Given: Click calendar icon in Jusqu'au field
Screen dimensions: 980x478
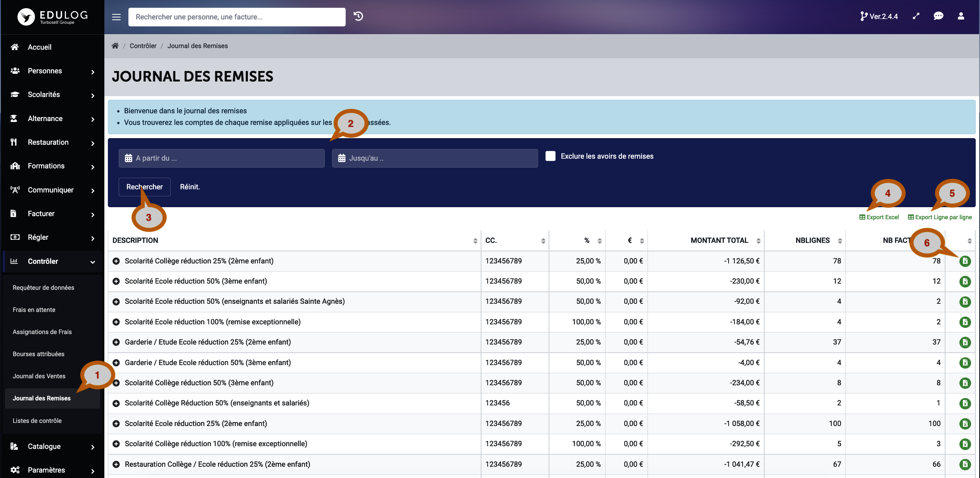Looking at the screenshot, I should click(x=341, y=158).
